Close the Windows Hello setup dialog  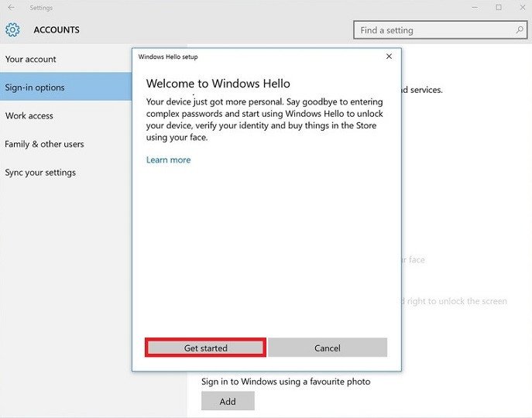[389, 57]
